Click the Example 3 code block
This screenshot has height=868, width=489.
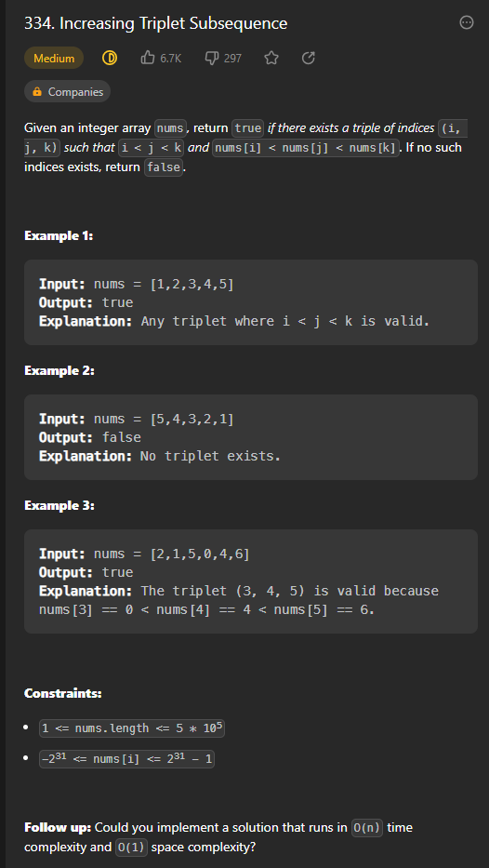[251, 581]
